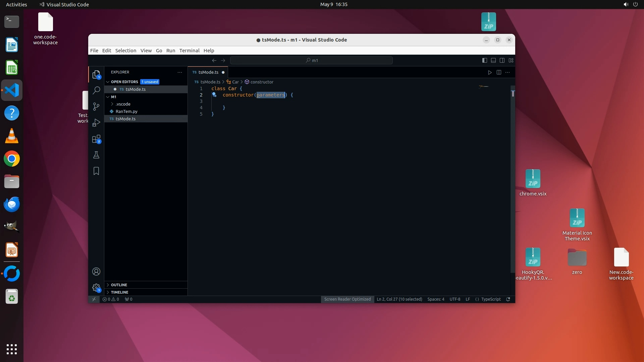The height and width of the screenshot is (362, 644).
Task: Open the Terminal menu
Action: [189, 51]
